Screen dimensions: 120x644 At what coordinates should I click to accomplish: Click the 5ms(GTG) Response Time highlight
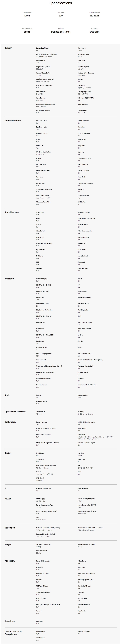(x=94, y=32)
